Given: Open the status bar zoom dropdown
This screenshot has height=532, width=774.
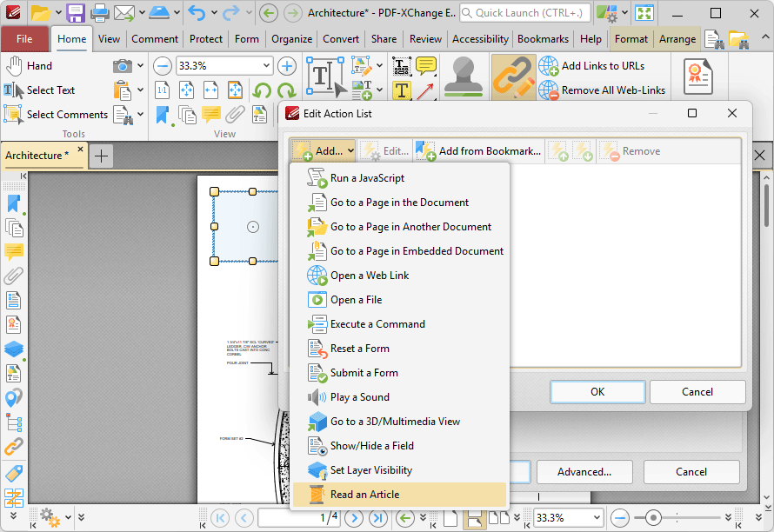Looking at the screenshot, I should coord(596,517).
